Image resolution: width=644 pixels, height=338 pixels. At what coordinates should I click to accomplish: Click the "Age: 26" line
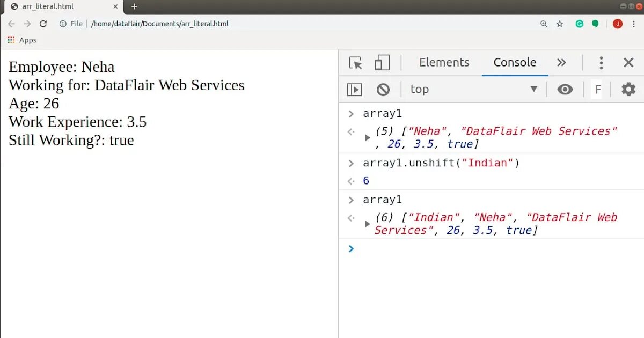[34, 104]
